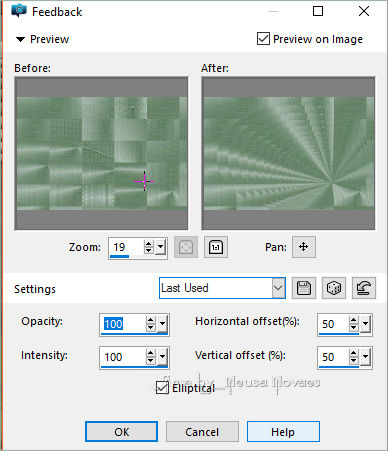Click the save preset floppy disk icon
The height and width of the screenshot is (451, 388).
(x=304, y=288)
